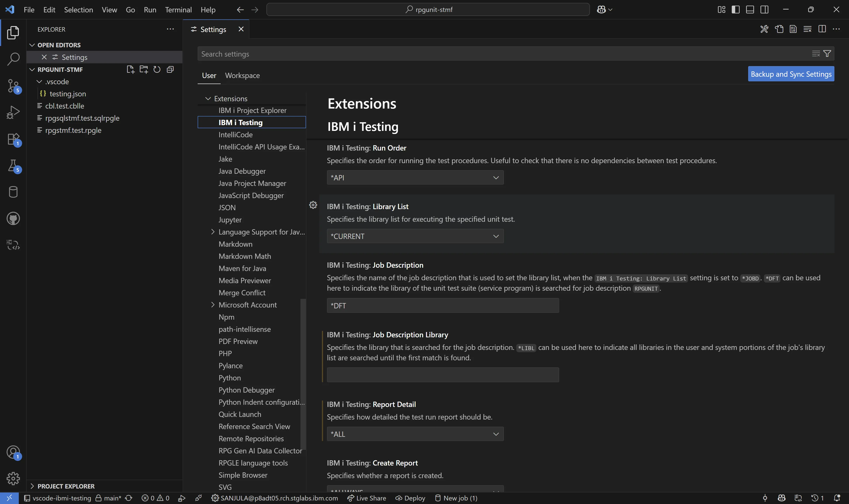Split the editor right
Screen dimensions: 849x504
click(x=822, y=29)
